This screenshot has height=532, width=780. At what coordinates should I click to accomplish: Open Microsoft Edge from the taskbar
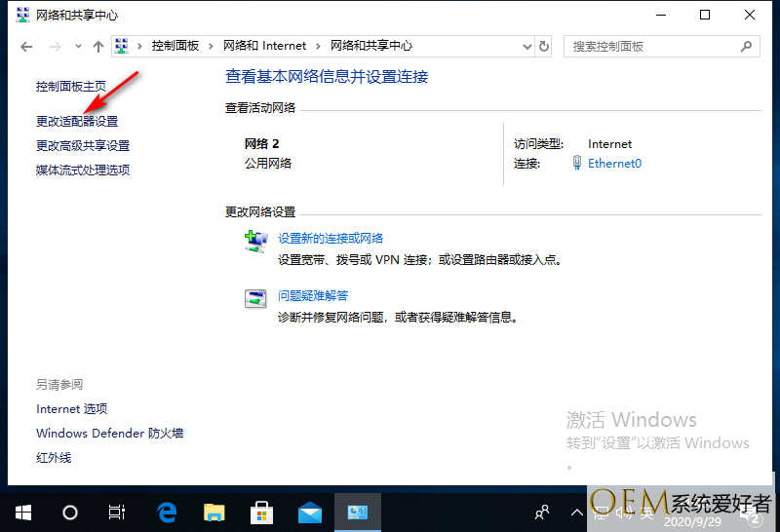tap(167, 512)
